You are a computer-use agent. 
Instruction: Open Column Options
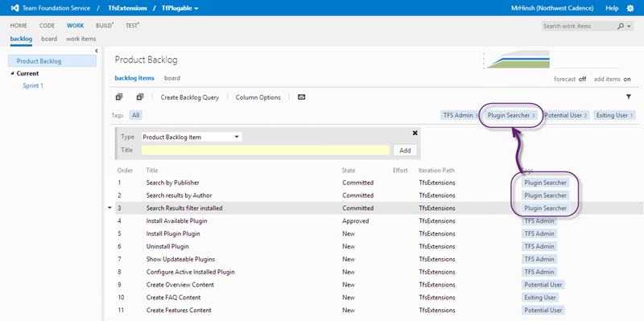point(258,97)
